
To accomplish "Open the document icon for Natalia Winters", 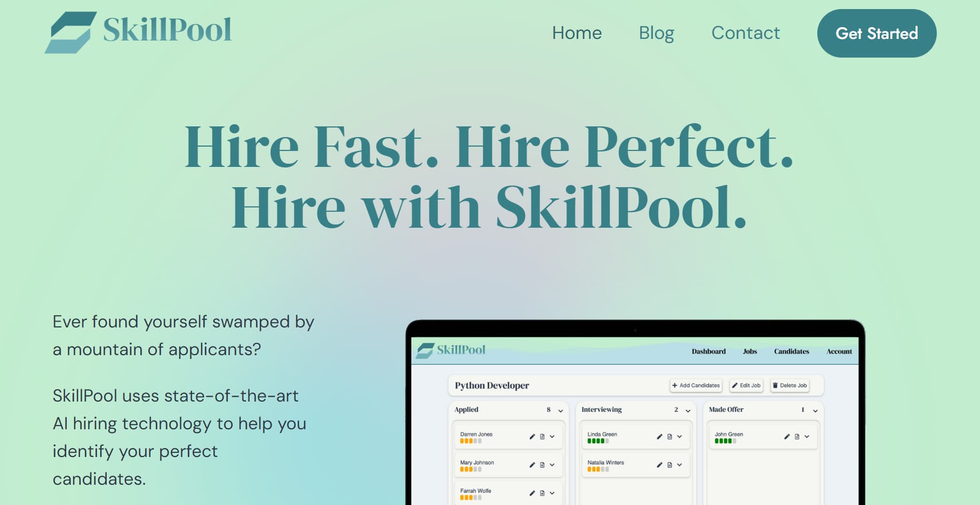I will [670, 465].
